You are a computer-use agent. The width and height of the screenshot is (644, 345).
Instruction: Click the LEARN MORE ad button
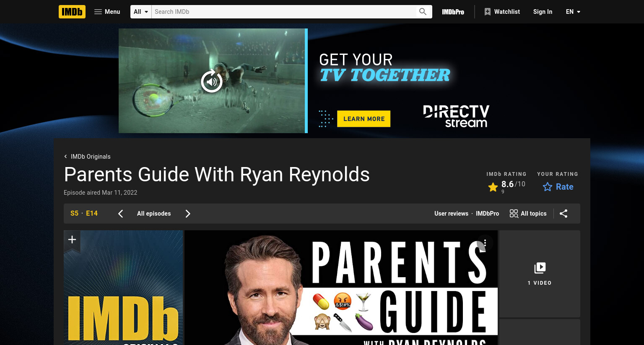364,119
